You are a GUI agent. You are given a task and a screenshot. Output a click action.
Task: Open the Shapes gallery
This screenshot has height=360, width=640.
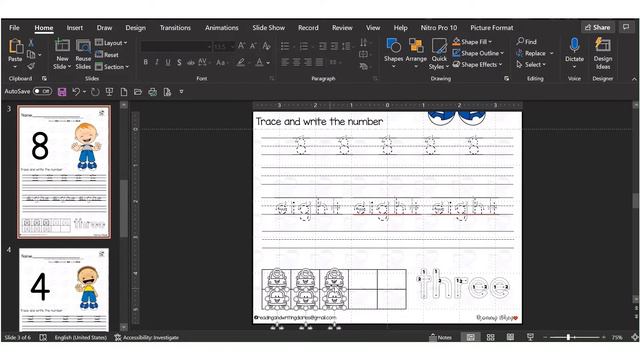393,53
